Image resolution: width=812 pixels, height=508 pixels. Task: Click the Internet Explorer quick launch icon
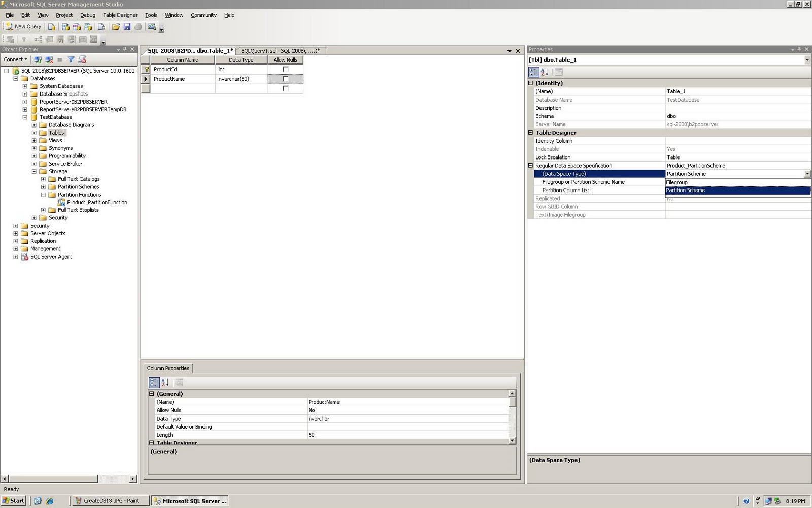click(50, 501)
